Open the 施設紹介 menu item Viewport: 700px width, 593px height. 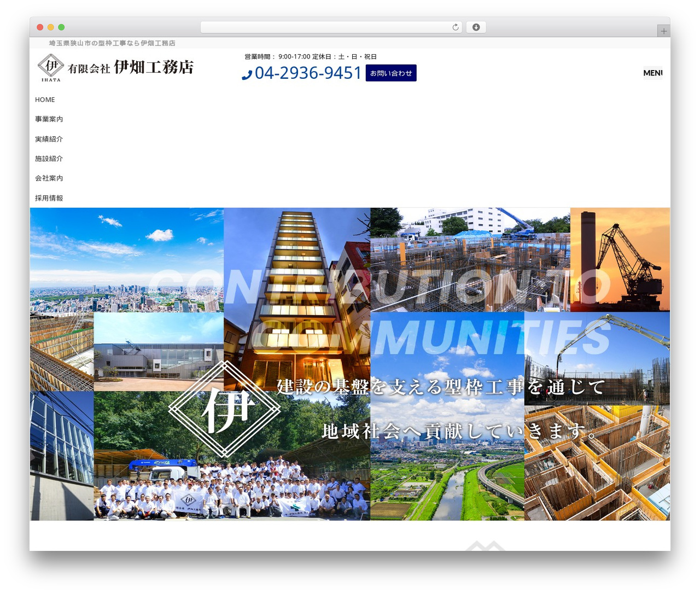coord(49,159)
